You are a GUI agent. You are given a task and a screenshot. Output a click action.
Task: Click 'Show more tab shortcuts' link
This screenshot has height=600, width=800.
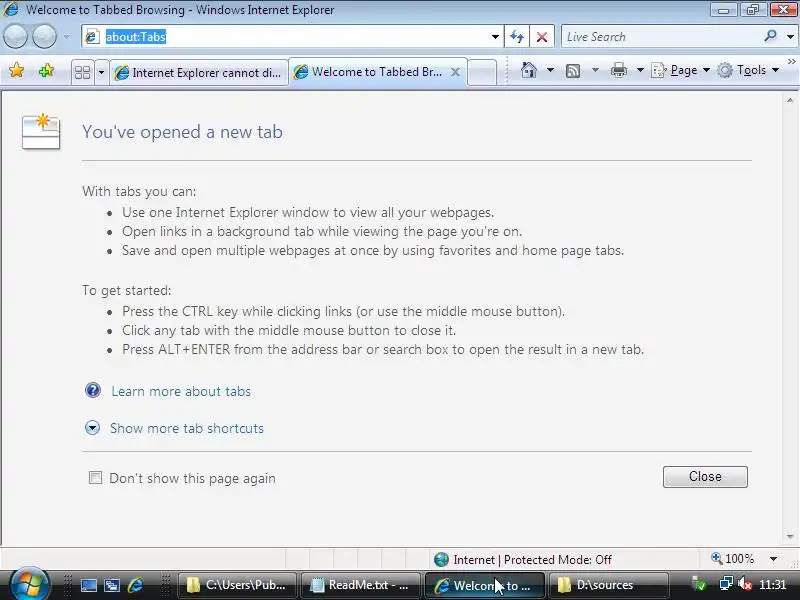point(187,428)
